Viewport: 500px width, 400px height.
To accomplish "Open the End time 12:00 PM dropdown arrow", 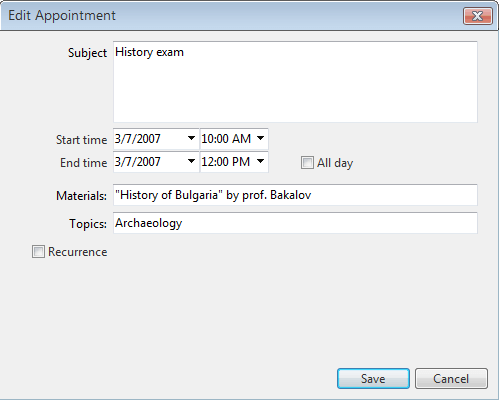I will point(260,161).
